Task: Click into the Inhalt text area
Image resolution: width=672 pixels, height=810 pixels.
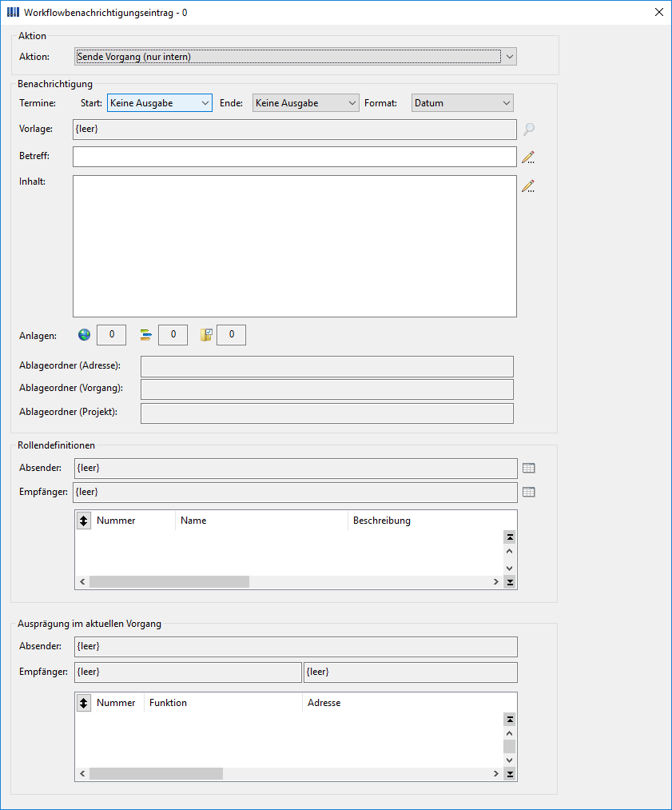Action: pyautogui.click(x=295, y=246)
